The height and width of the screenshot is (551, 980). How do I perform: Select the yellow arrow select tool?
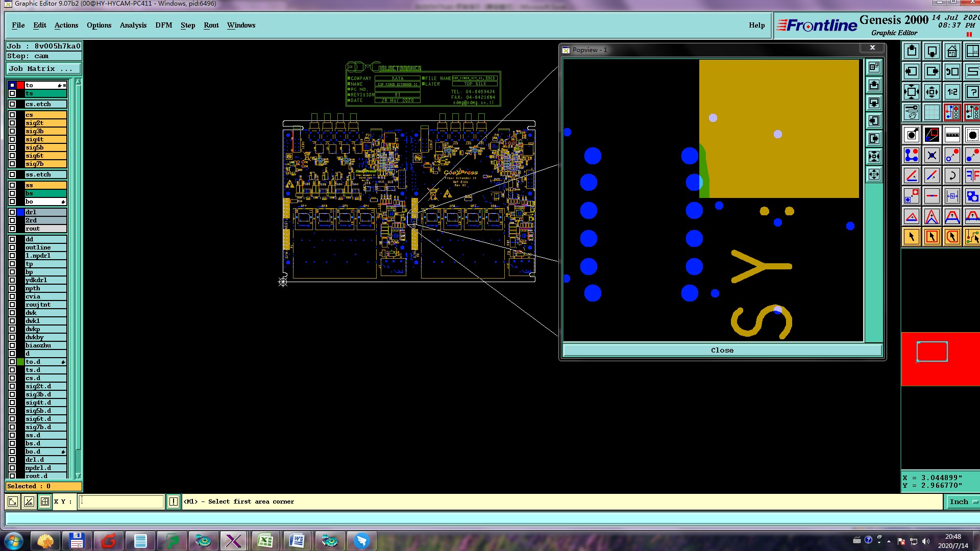pos(912,237)
